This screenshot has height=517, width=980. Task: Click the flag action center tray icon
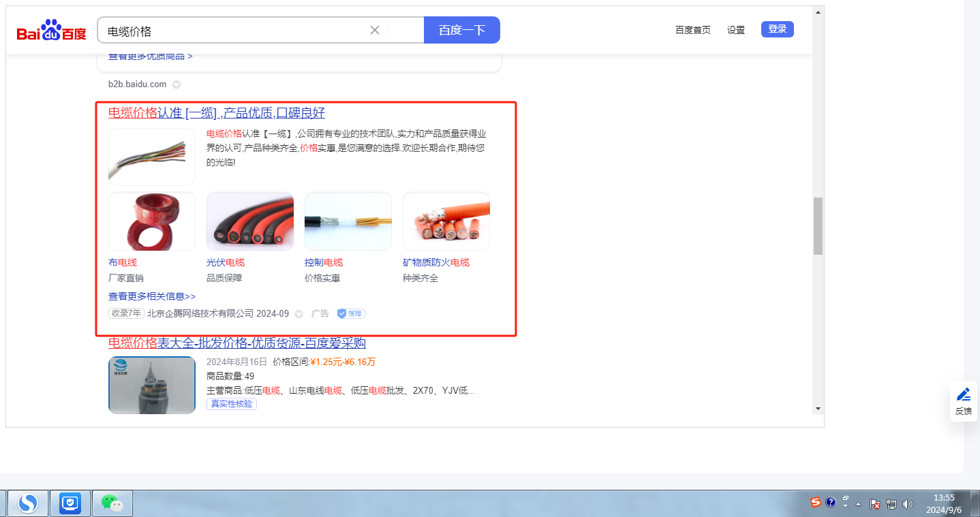tap(874, 504)
